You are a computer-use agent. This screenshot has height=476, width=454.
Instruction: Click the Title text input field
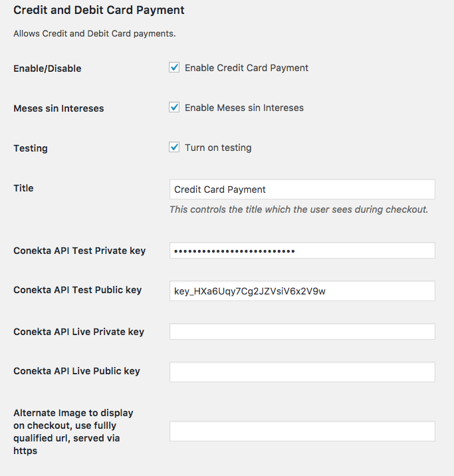point(302,189)
